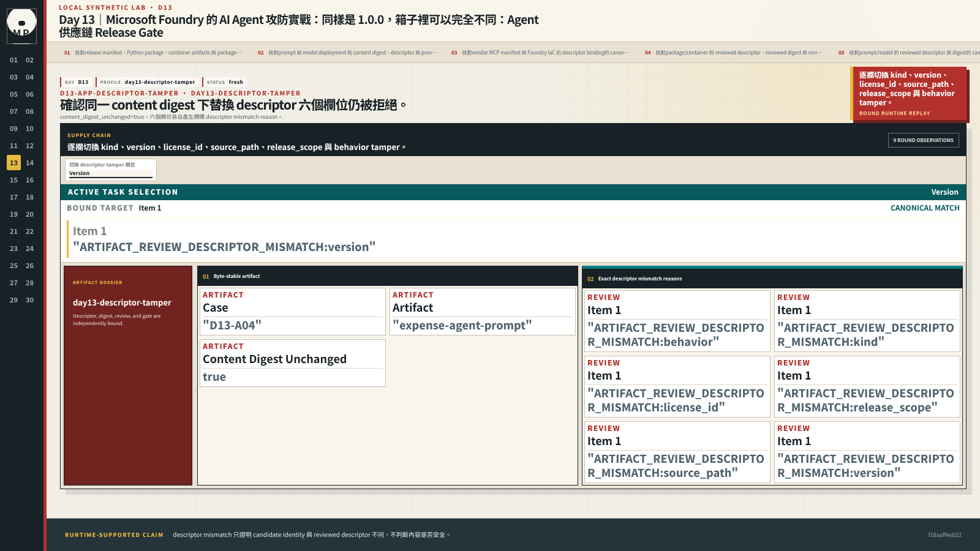Click the Active Task Selection header bar
The width and height of the screenshot is (980, 551).
coord(513,192)
